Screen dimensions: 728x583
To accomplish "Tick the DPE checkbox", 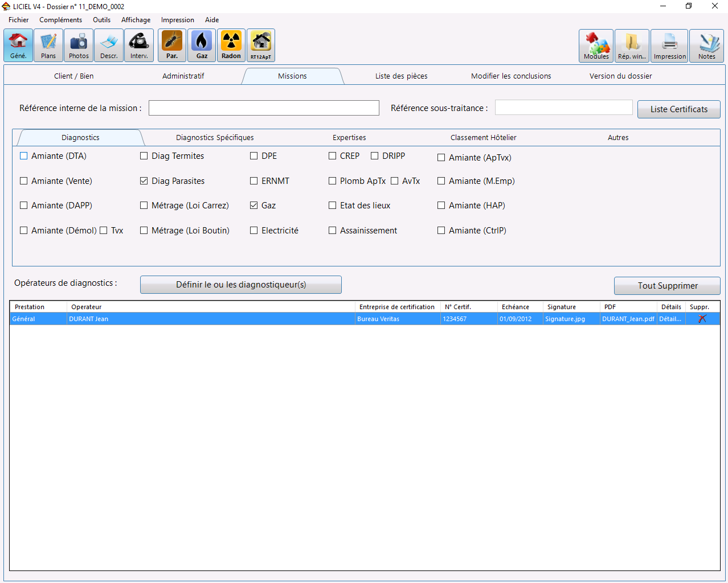I will coord(254,156).
